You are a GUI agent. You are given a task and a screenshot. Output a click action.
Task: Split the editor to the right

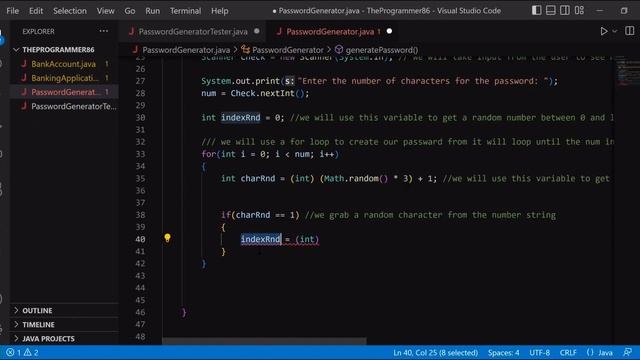[629, 31]
